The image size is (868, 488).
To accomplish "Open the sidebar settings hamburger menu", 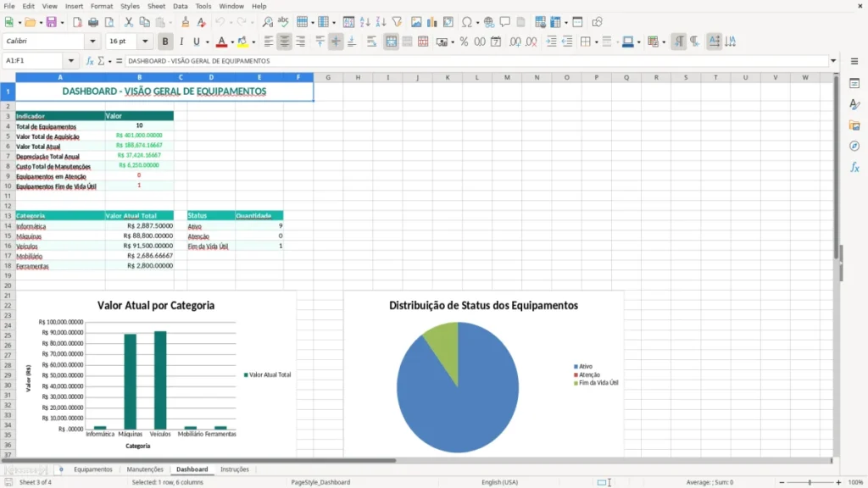I will [x=854, y=61].
